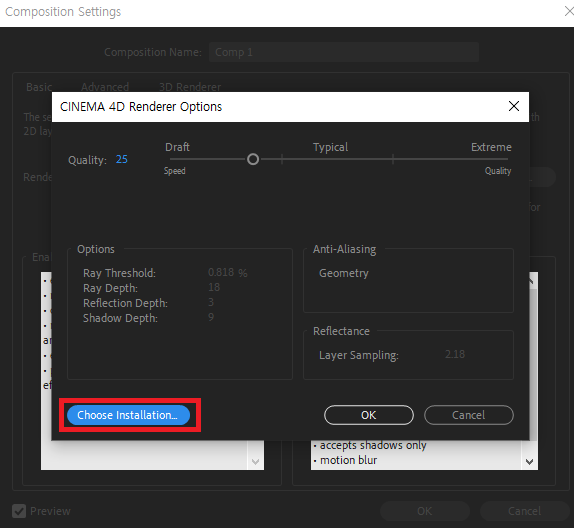The height and width of the screenshot is (528, 574).
Task: Click the Extreme label on the quality slider
Action: 491,147
